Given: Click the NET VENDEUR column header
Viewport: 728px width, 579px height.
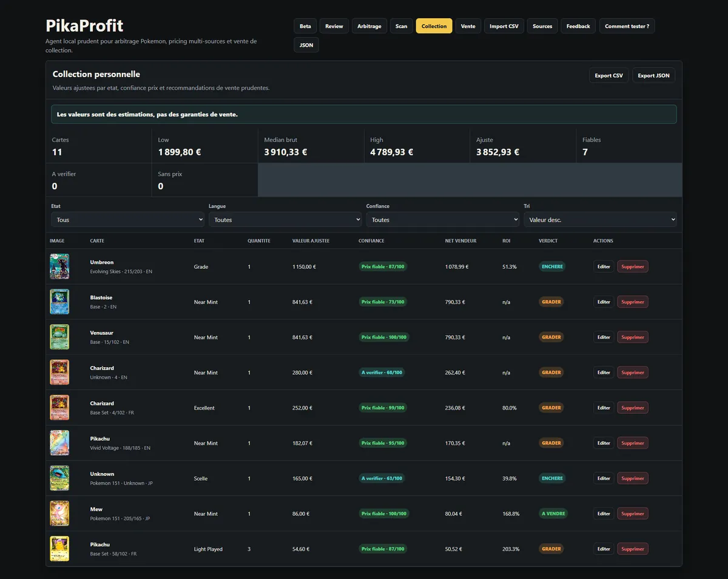Looking at the screenshot, I should 460,241.
